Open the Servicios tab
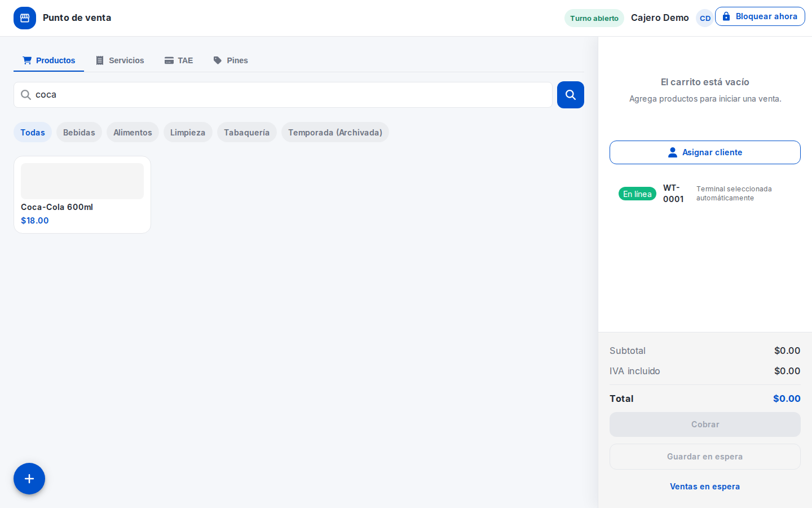812x508 pixels. point(120,60)
